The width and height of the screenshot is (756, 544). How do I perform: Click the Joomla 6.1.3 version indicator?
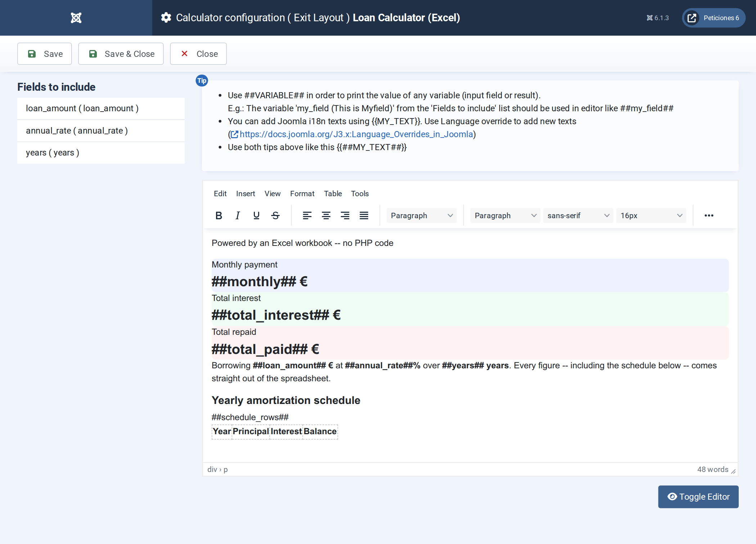click(658, 18)
